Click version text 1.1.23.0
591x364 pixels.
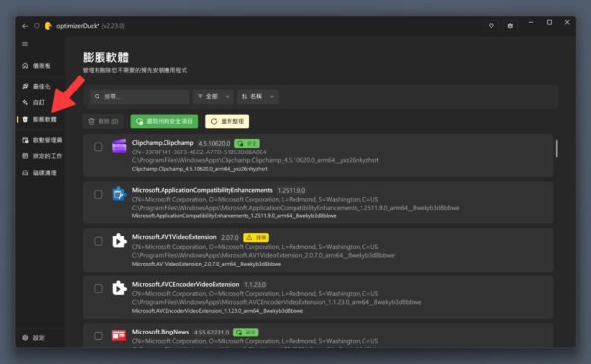pos(255,285)
